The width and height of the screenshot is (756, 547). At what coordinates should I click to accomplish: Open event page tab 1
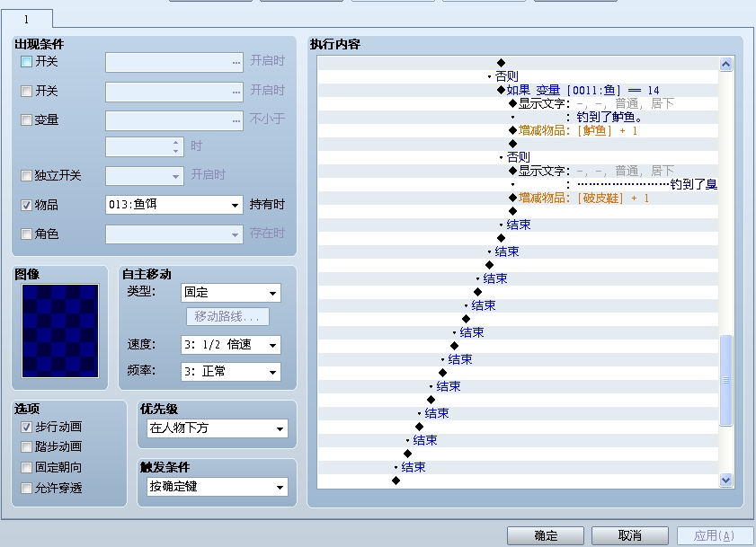click(26, 19)
